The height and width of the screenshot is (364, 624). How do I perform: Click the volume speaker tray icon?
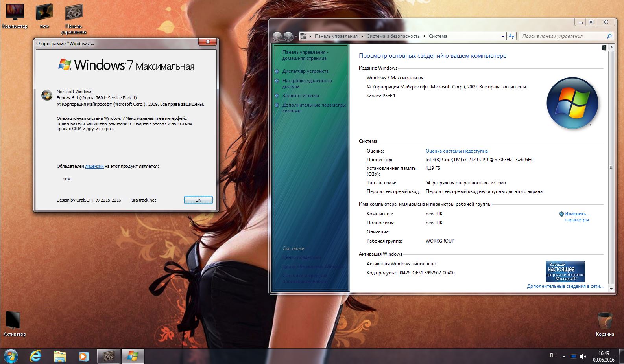point(583,357)
